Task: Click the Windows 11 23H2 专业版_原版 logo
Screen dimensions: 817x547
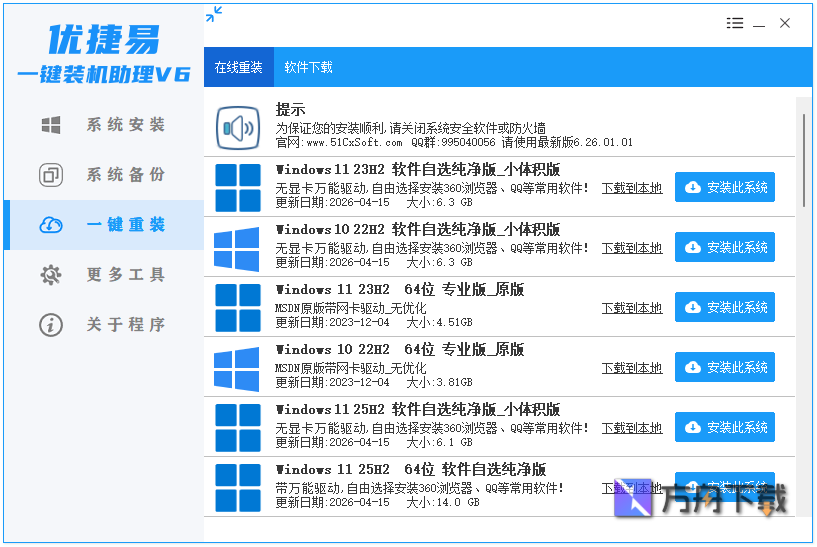Action: click(238, 307)
